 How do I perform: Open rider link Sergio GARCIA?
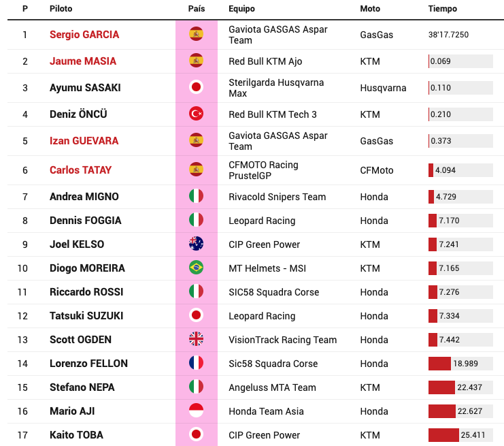(84, 35)
